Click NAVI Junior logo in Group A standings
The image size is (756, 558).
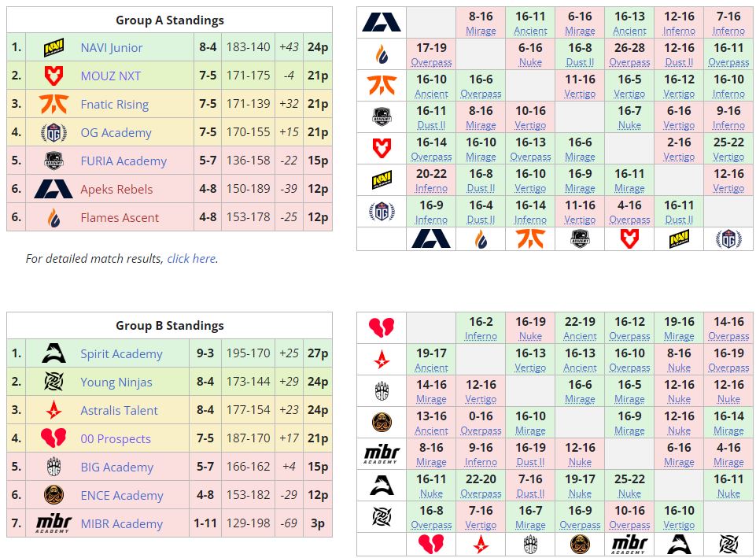tap(53, 47)
